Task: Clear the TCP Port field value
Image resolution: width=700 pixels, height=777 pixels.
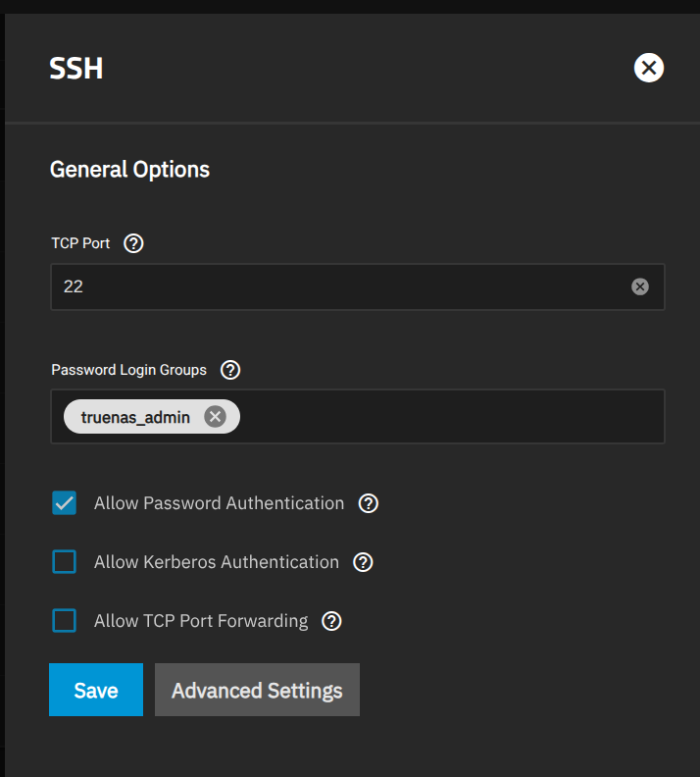Action: click(x=640, y=286)
